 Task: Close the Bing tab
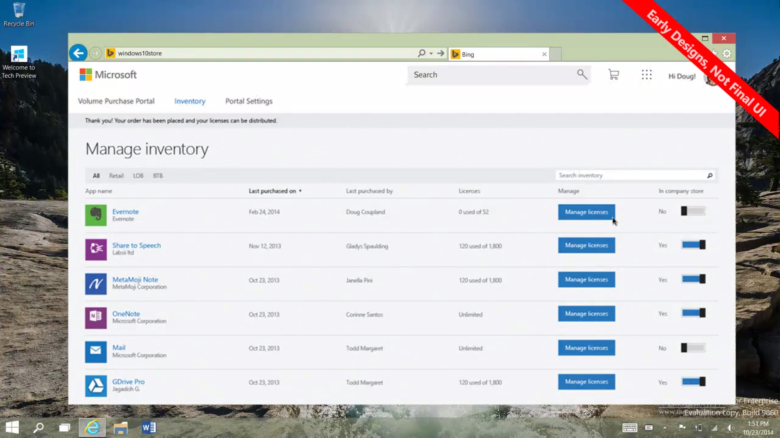click(544, 54)
